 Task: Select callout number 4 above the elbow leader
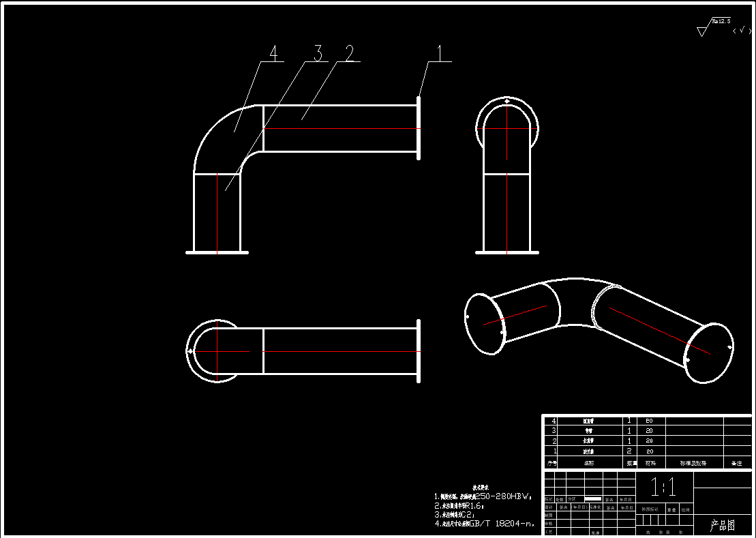[273, 53]
